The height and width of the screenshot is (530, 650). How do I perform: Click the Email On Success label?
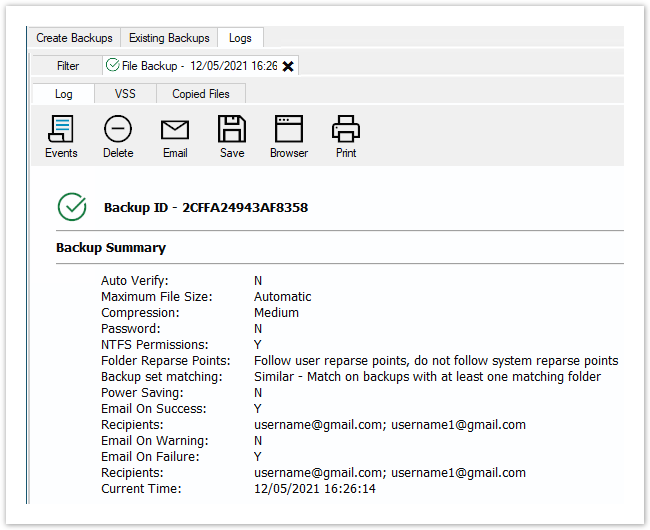[x=153, y=409]
